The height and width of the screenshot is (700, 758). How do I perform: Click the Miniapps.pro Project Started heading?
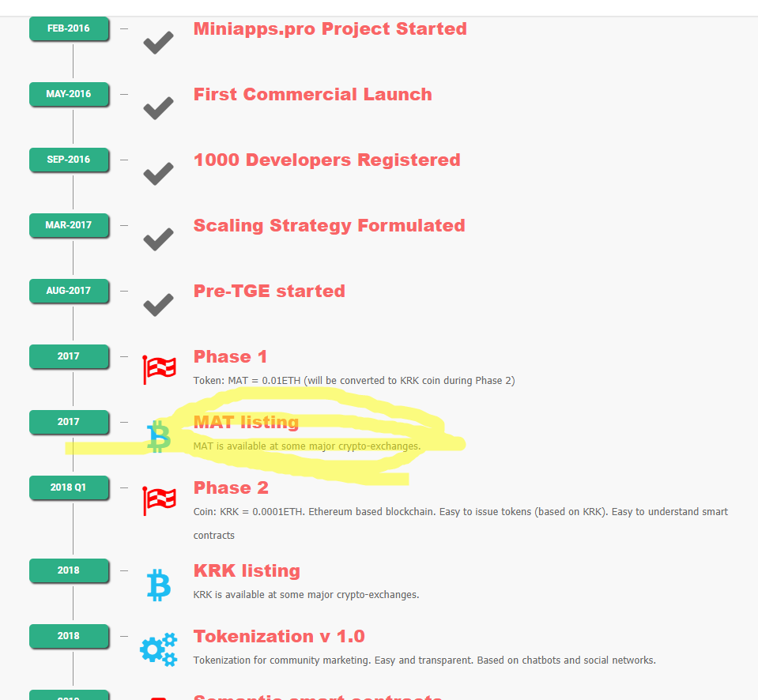(330, 29)
